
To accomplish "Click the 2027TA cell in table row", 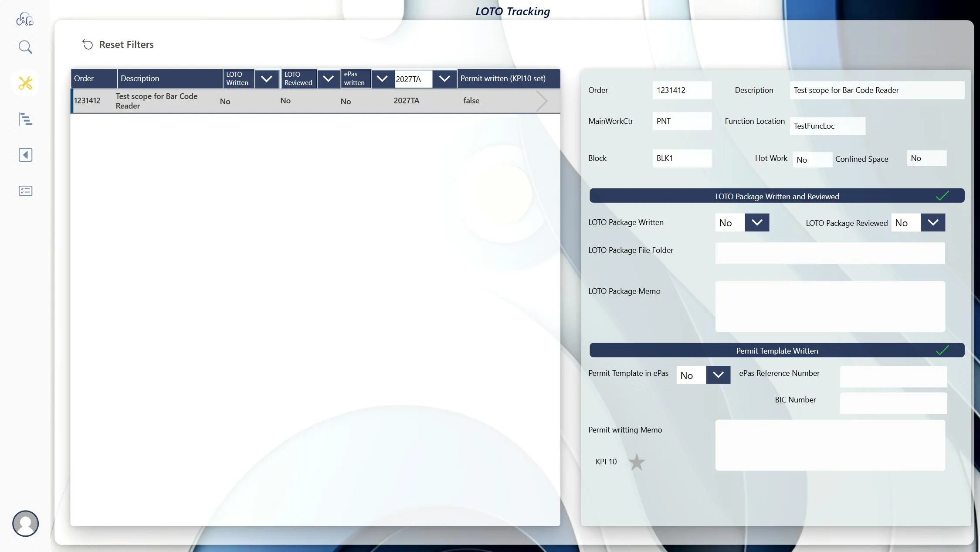I will [x=406, y=101].
